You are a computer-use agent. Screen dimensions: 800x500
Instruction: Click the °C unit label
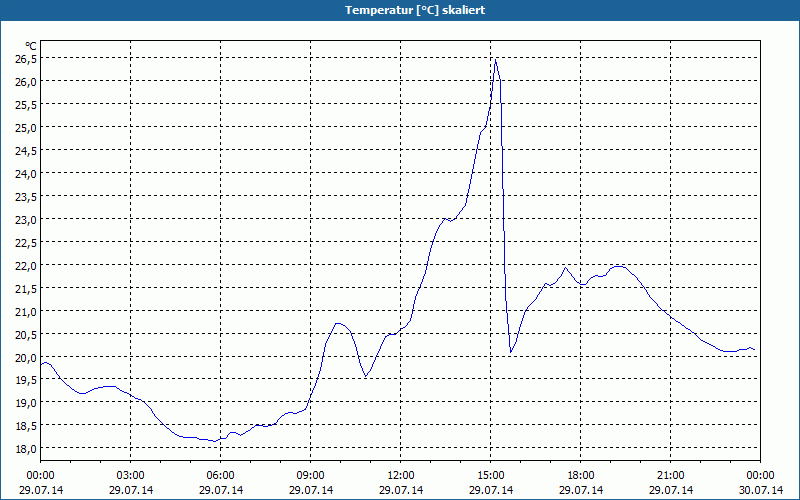tap(31, 46)
